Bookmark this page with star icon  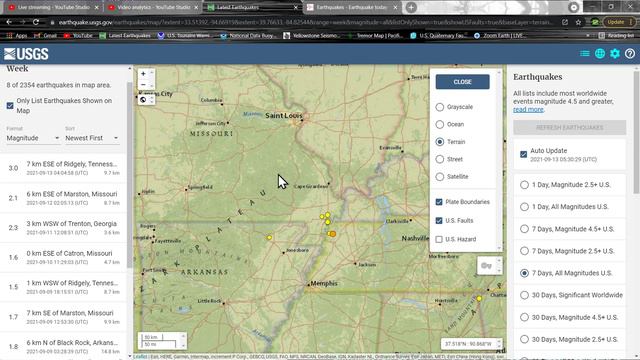coord(578,22)
